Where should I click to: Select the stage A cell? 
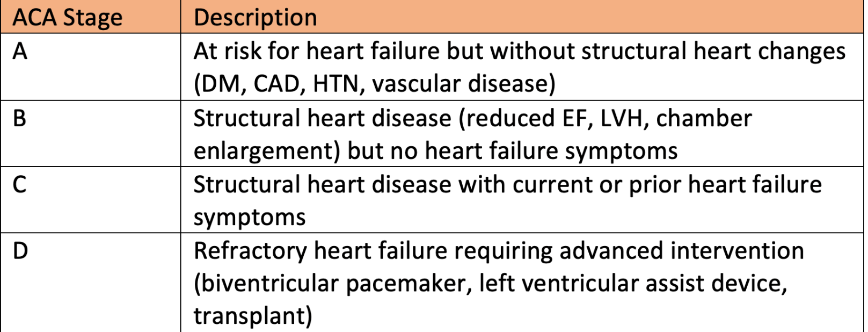[90, 67]
